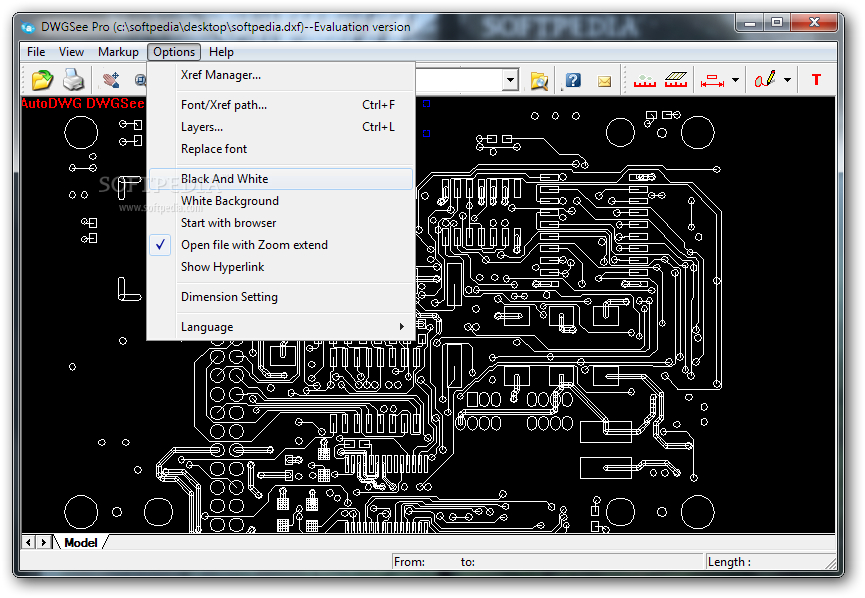This screenshot has height=598, width=865.
Task: Toggle White Background option
Action: (x=281, y=201)
